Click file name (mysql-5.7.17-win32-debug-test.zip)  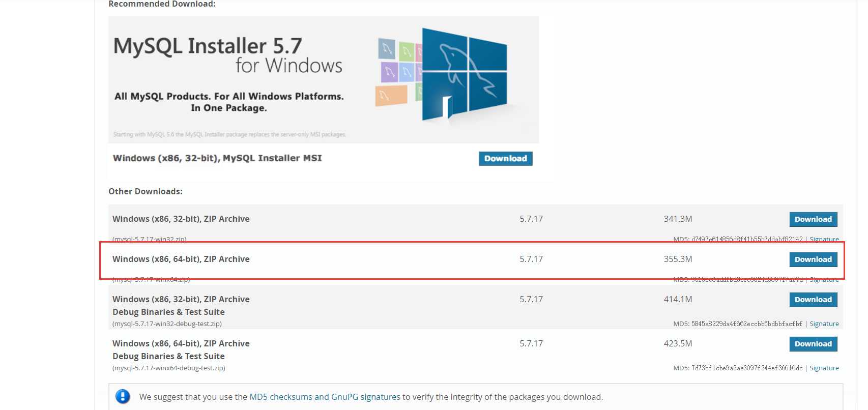167,324
